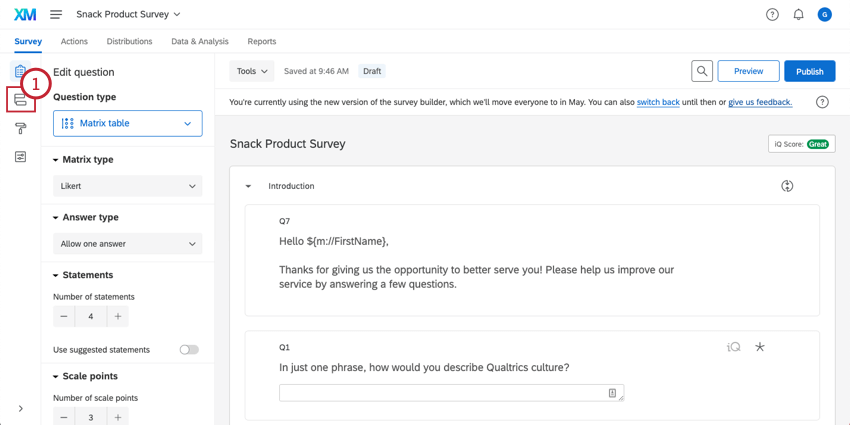Click the Builder clipboard sidebar icon
Screen dimensions: 850x425
pos(19,72)
